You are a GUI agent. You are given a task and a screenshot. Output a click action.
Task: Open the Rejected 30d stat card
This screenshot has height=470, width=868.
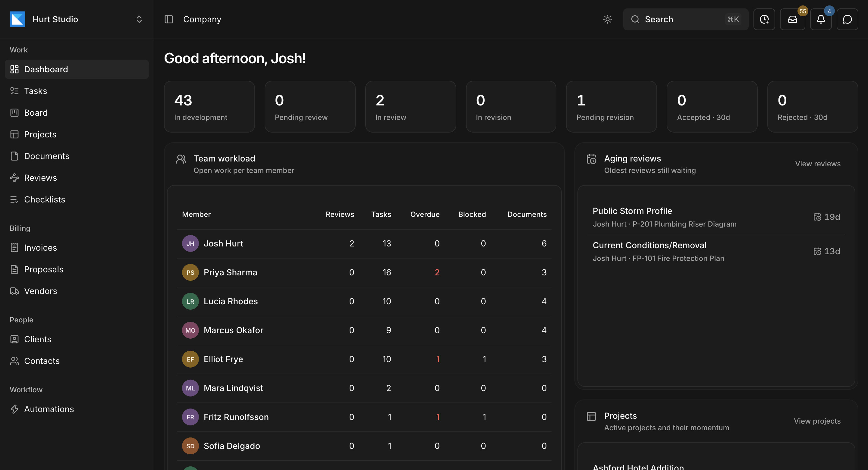[x=813, y=106]
